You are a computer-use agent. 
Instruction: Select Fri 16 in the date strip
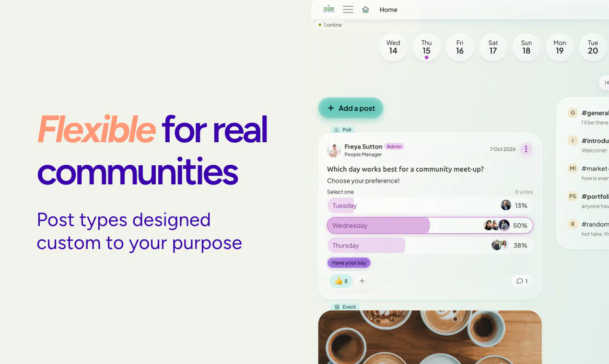point(460,47)
